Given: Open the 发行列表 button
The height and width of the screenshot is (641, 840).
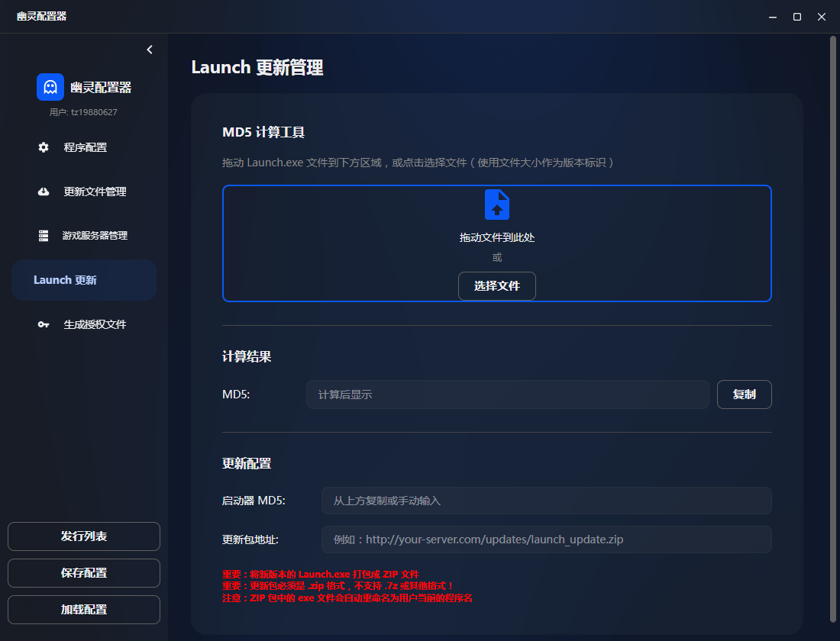Looking at the screenshot, I should pyautogui.click(x=84, y=536).
